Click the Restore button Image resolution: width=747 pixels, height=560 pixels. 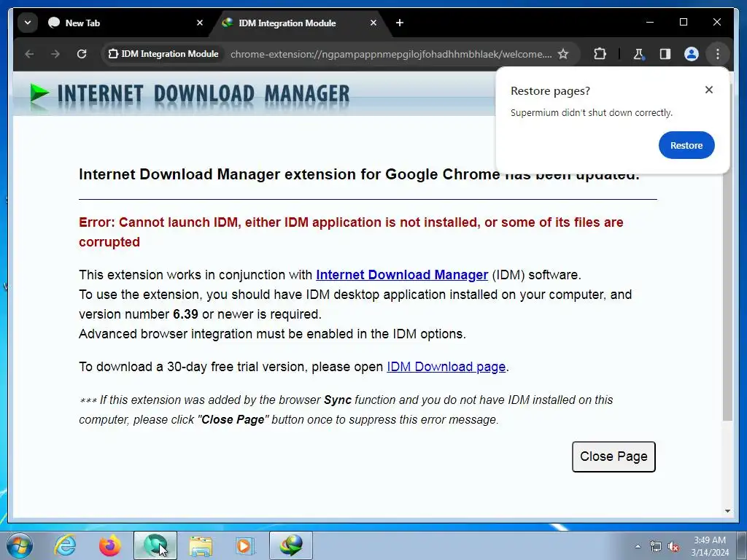[686, 145]
